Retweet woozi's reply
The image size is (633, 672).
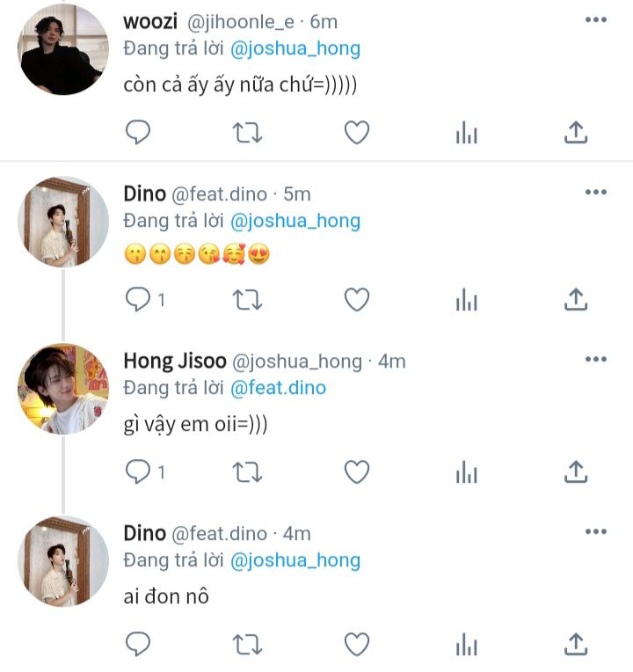click(247, 132)
